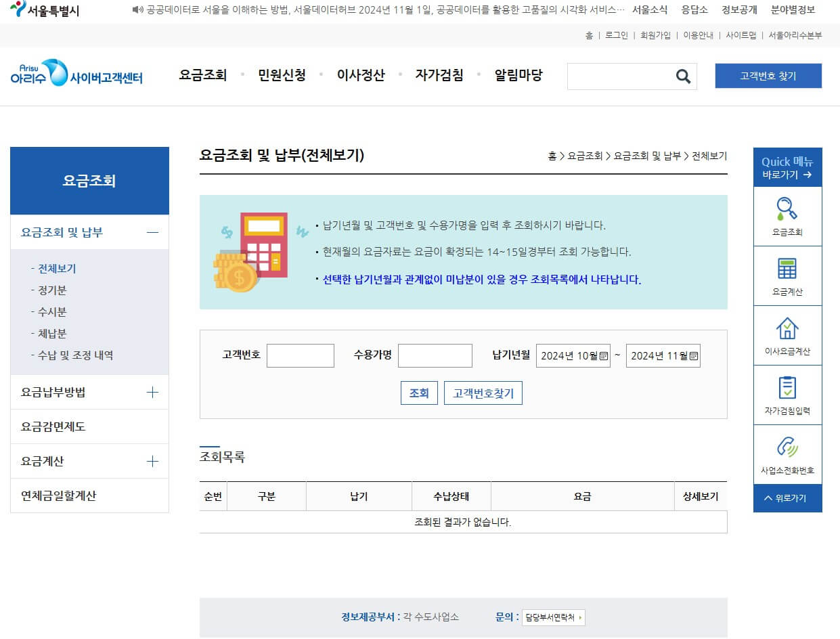Open the 알림마당 menu
The height and width of the screenshot is (639, 840).
pos(518,76)
